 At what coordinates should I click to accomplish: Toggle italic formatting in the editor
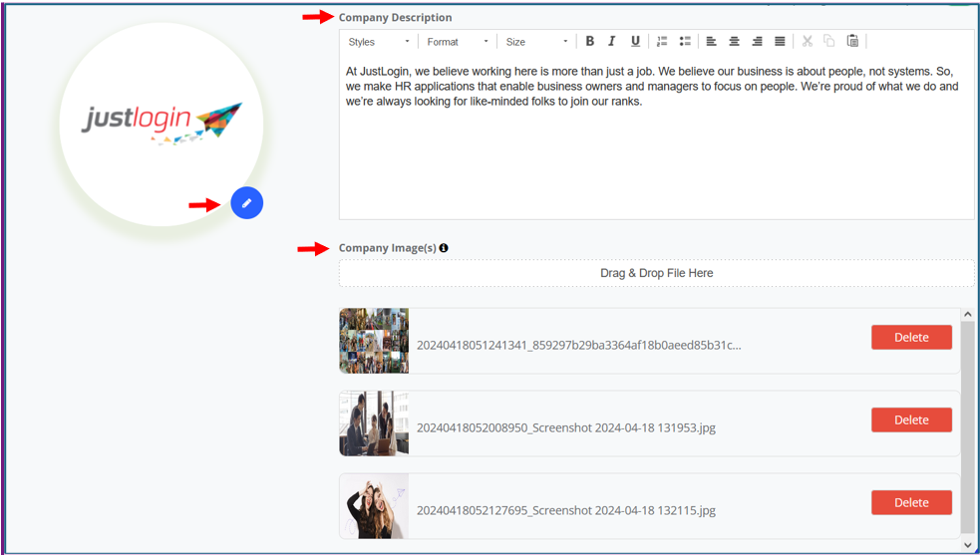click(x=612, y=41)
